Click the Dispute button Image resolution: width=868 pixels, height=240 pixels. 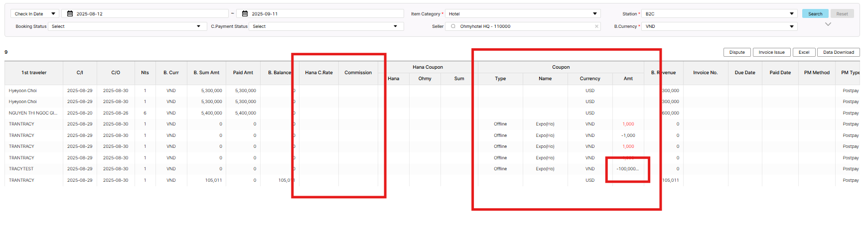point(736,52)
